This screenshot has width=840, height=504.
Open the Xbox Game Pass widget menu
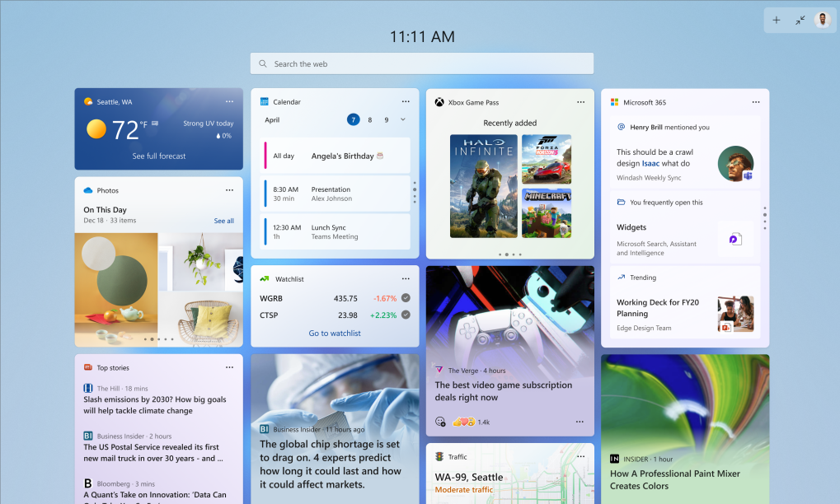tap(580, 101)
